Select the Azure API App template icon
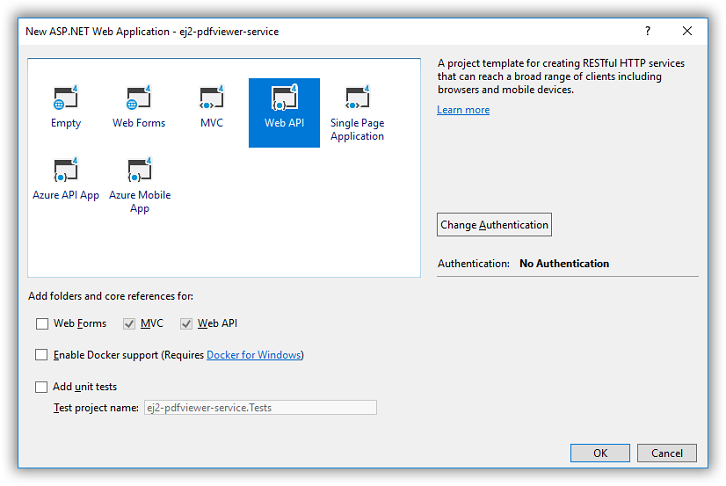Viewport: 726px width, 486px height. pyautogui.click(x=66, y=170)
